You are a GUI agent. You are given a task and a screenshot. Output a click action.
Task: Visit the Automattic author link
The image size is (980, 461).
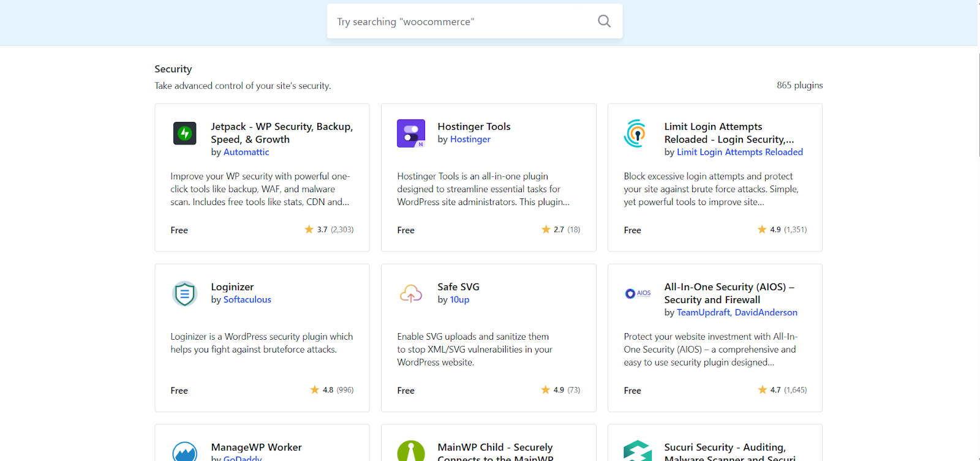(x=246, y=152)
